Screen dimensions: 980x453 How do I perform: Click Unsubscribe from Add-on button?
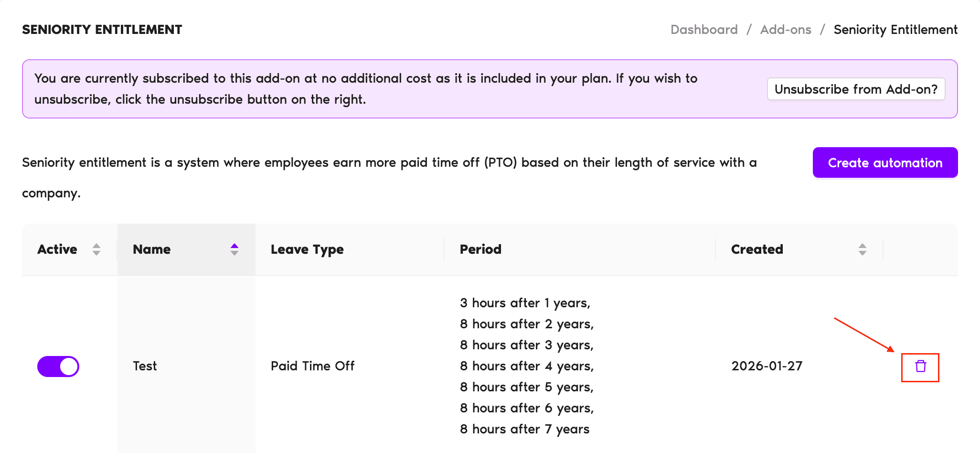tap(856, 89)
